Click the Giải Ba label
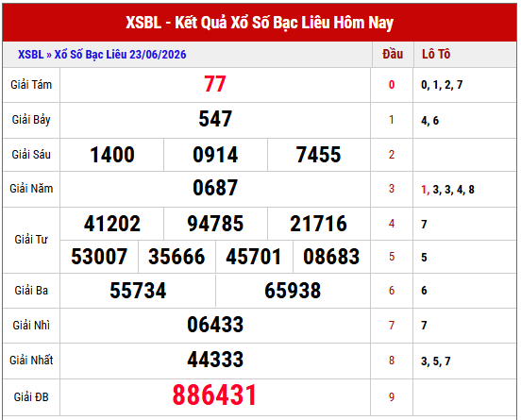 (x=31, y=291)
